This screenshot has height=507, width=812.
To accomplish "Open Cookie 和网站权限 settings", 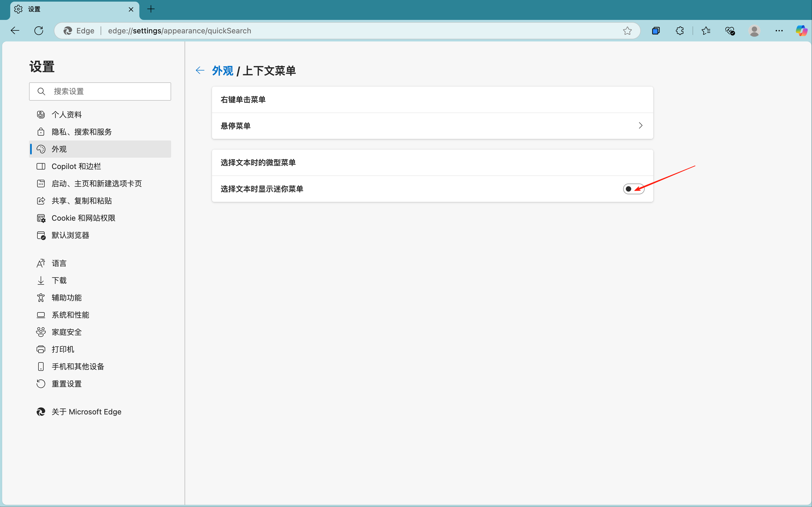I will click(100, 218).
